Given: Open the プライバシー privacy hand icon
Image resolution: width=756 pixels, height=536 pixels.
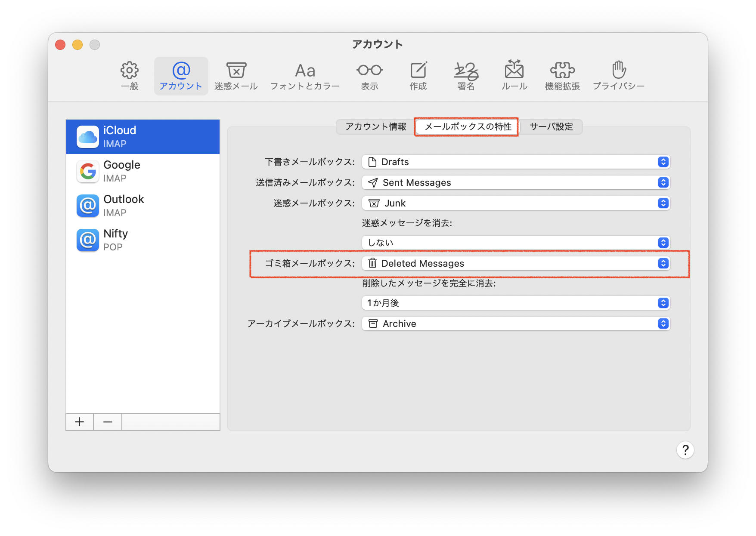Looking at the screenshot, I should [619, 76].
